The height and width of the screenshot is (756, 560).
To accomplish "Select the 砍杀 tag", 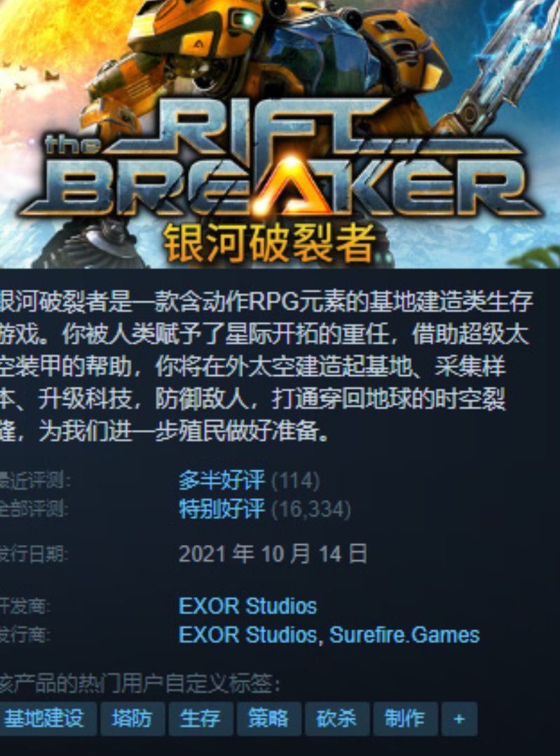I will point(337,718).
